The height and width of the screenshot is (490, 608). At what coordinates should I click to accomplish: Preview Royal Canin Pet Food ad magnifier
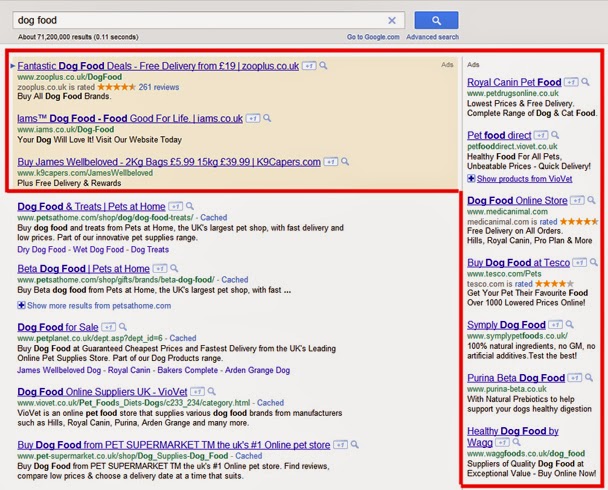pyautogui.click(x=586, y=82)
